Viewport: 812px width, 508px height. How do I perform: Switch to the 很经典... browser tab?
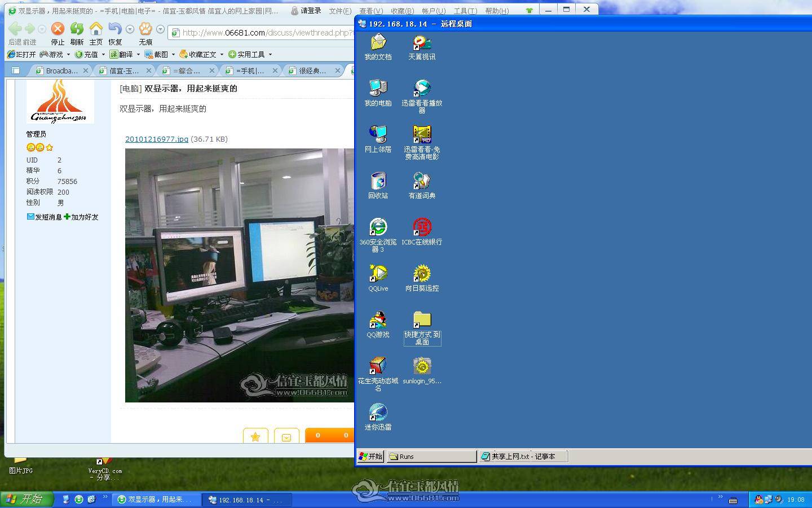(313, 71)
